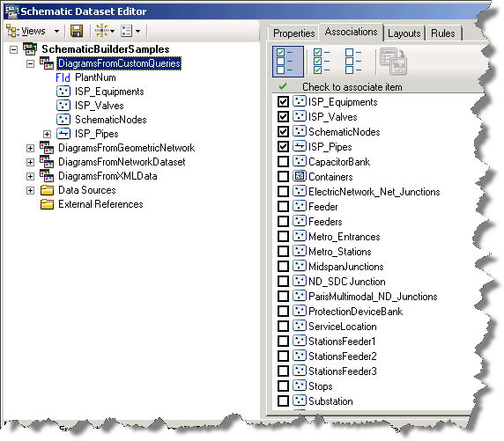Click the ISP_Pipes link icon in associations list
504x441 pixels.
click(x=300, y=146)
